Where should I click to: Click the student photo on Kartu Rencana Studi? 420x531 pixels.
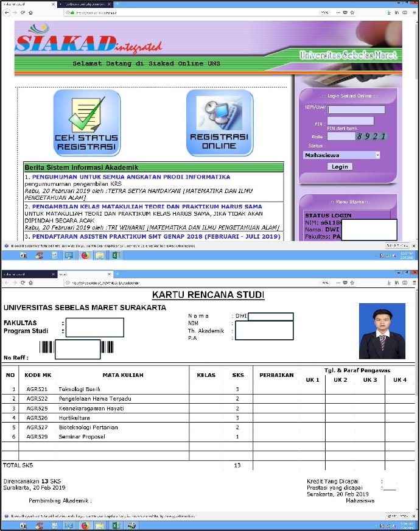click(382, 331)
